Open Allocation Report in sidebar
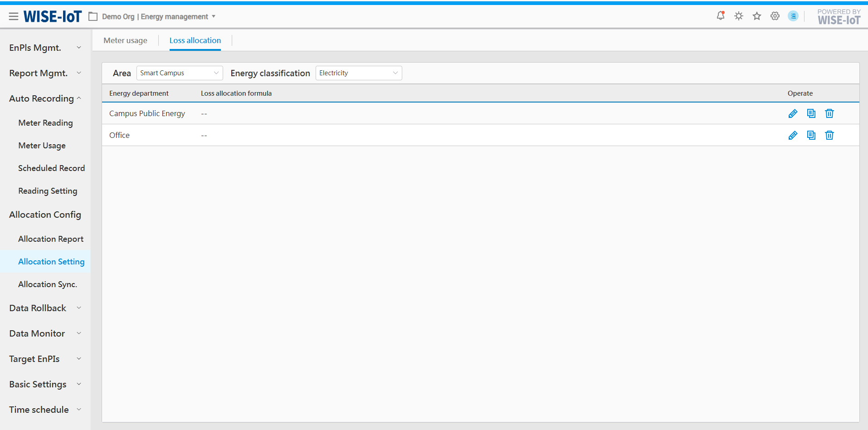Screen dimensions: 868x430 pos(51,239)
